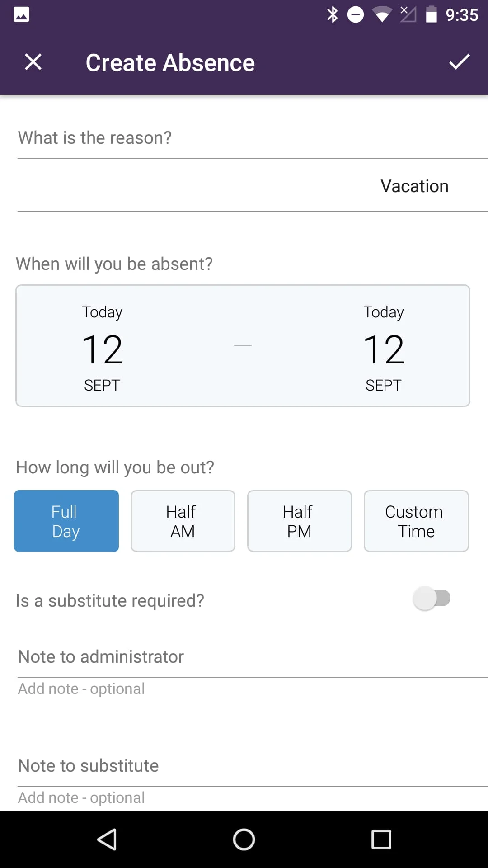Tap the X close icon
This screenshot has height=868, width=488.
tap(33, 62)
